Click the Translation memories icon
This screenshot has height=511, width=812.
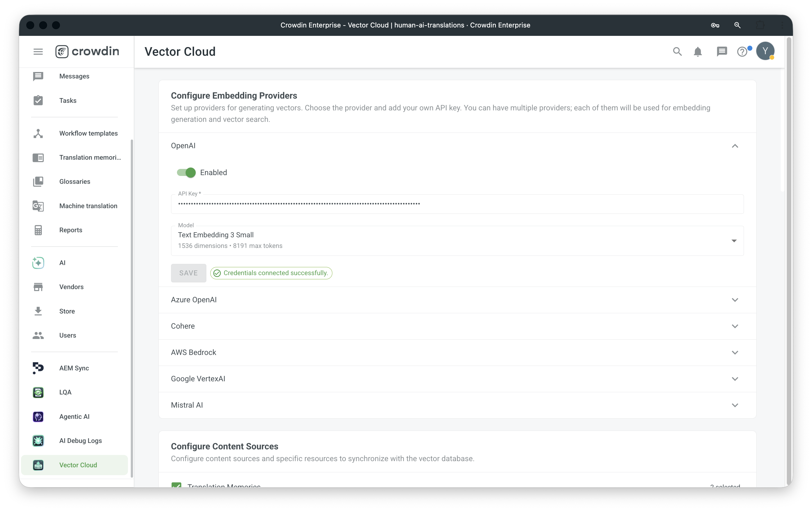click(38, 157)
